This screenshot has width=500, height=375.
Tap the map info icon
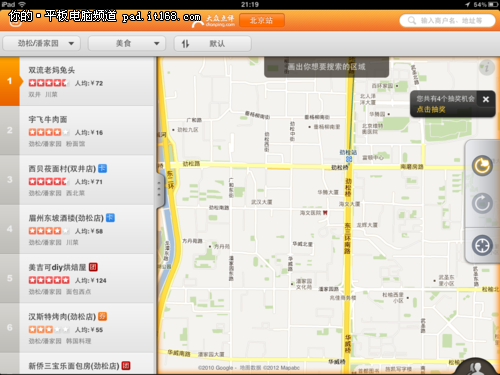pyautogui.click(x=486, y=67)
